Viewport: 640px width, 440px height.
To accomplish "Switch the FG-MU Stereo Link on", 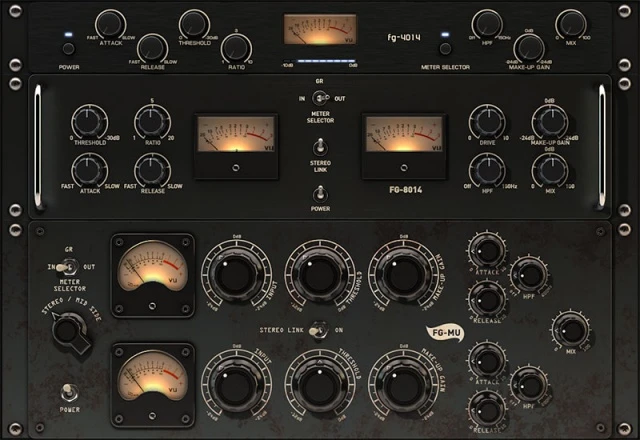I will point(320,329).
